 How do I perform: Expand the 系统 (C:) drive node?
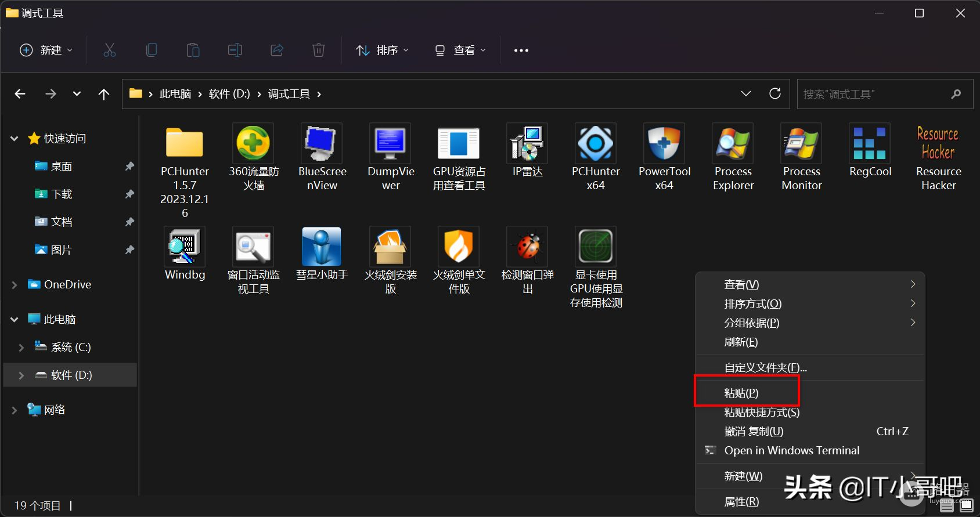click(21, 348)
